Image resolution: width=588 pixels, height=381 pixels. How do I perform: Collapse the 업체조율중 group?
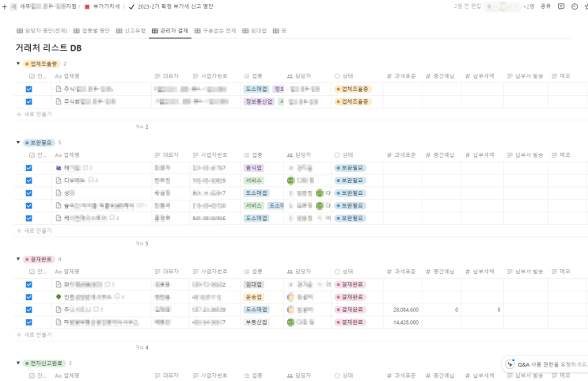[18, 63]
